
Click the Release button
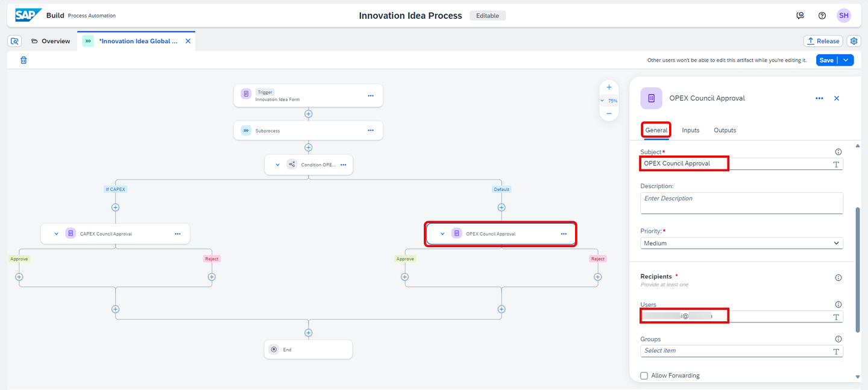823,41
